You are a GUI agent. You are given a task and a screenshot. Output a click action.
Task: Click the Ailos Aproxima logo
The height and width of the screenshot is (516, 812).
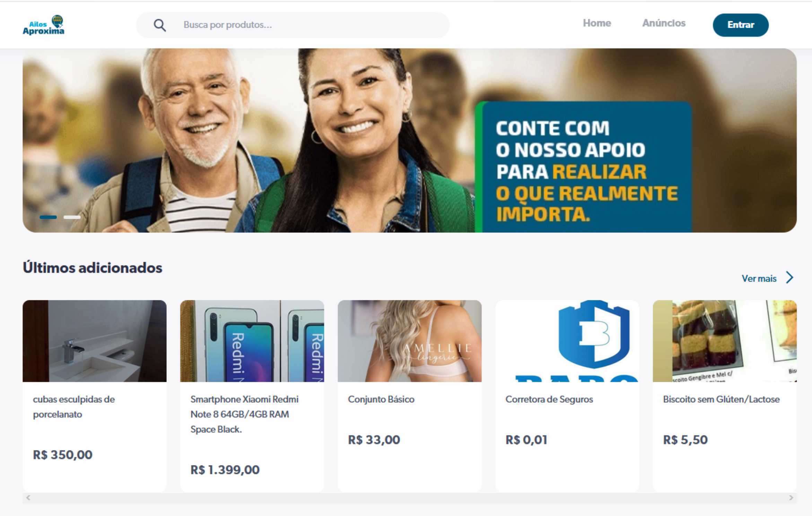pos(44,25)
